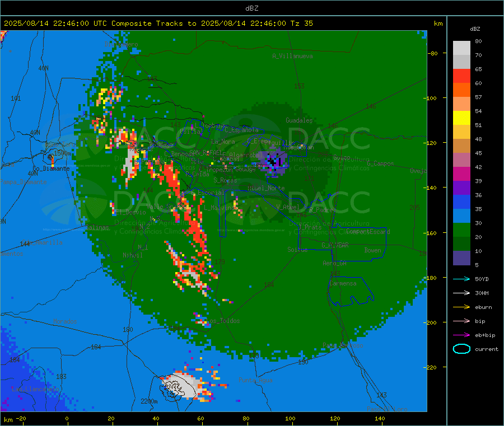Click the cyan 50YD arrow in legend
The height and width of the screenshot is (426, 504).
pos(461,279)
